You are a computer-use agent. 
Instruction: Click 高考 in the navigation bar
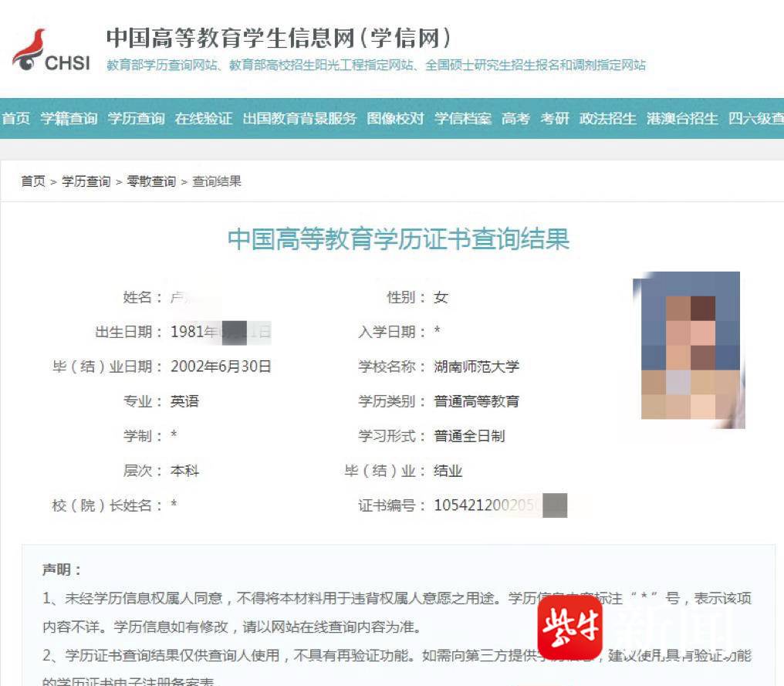point(515,119)
